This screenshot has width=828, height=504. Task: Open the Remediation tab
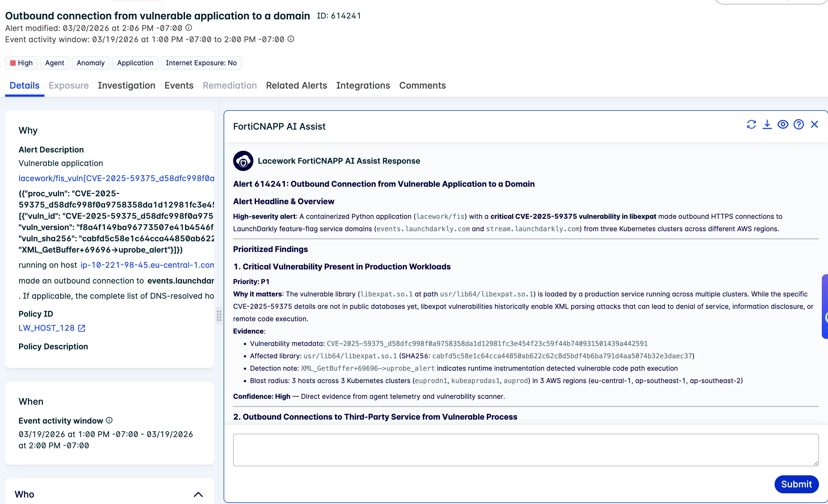click(x=230, y=85)
